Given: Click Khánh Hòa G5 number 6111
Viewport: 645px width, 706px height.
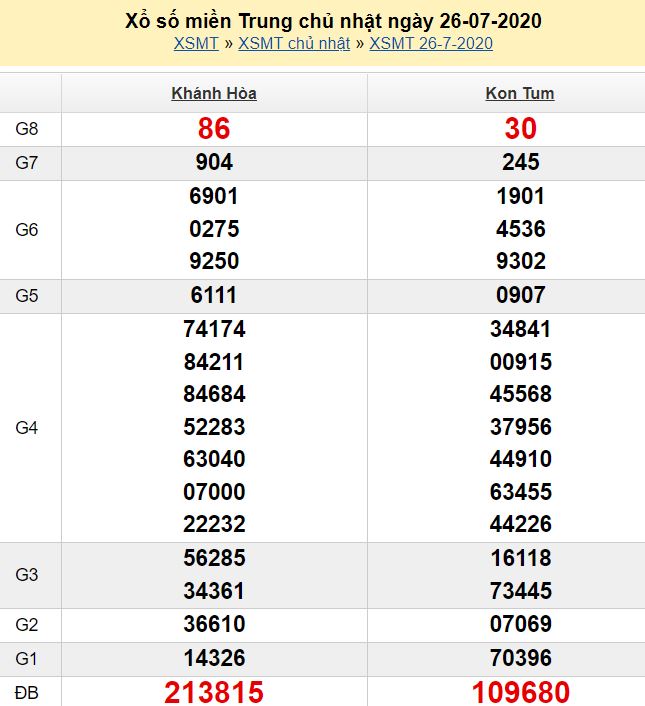Looking at the screenshot, I should (x=214, y=295).
